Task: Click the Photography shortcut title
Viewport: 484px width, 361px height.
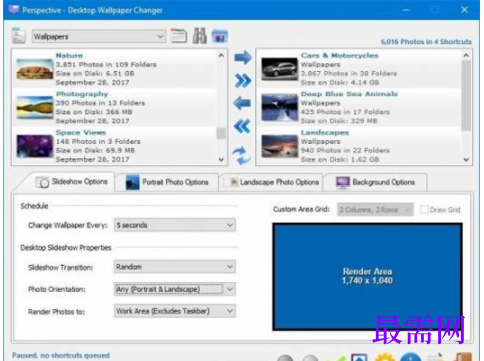Action: tap(82, 94)
